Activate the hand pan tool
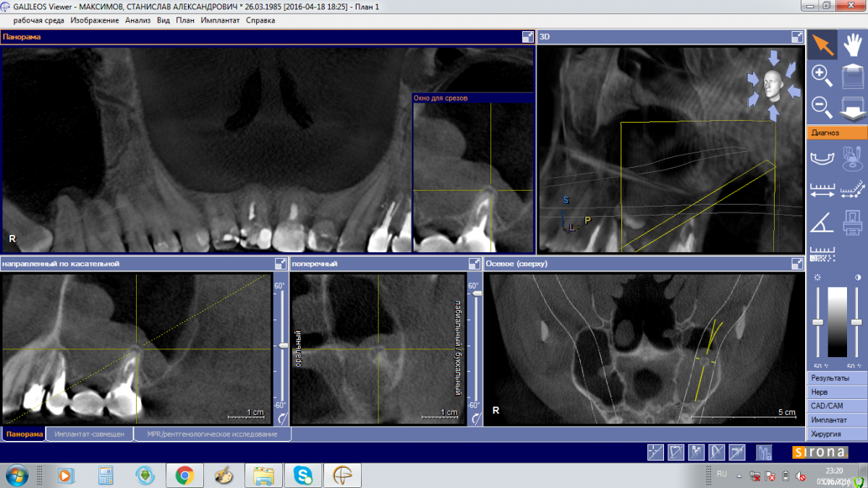This screenshot has height=488, width=868. click(x=853, y=44)
